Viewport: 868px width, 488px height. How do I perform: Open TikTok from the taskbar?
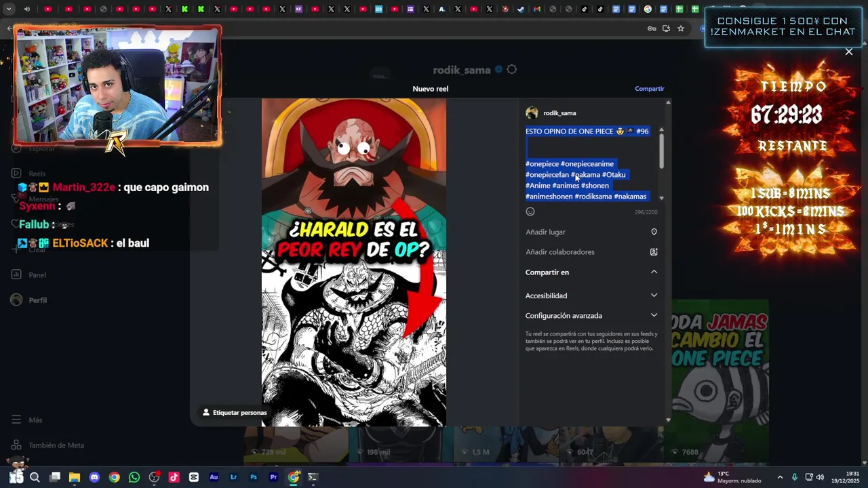point(174,477)
